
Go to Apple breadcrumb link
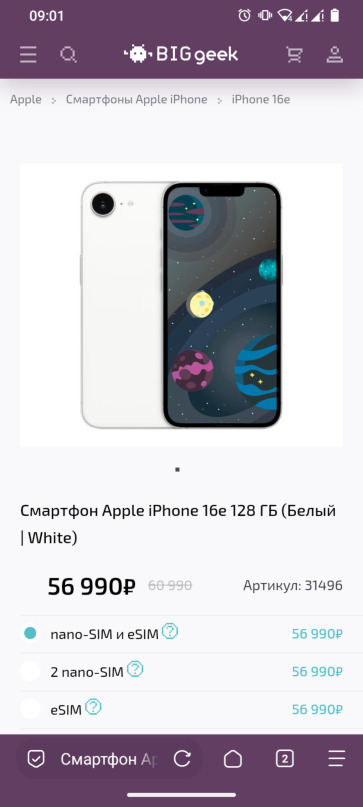point(26,99)
